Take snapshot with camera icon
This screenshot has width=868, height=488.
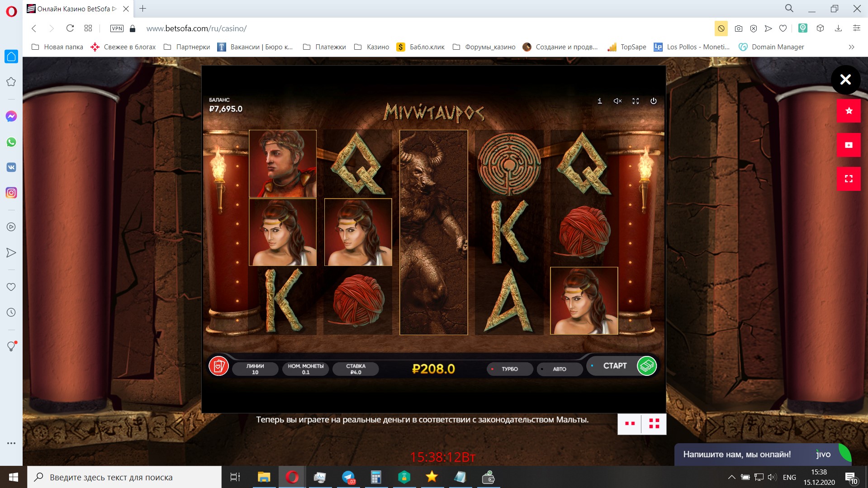click(x=738, y=28)
